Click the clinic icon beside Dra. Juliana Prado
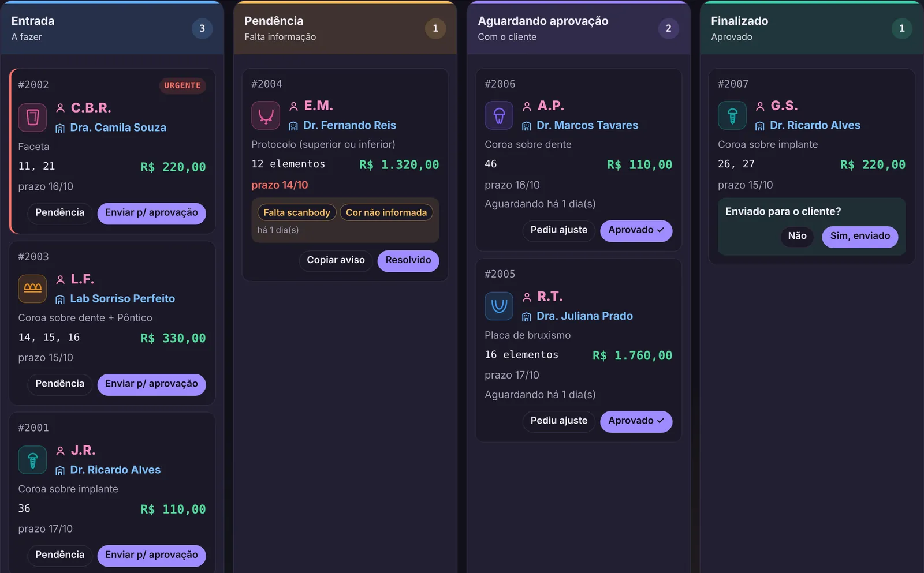Screen dimensions: 924x573 coord(527,317)
